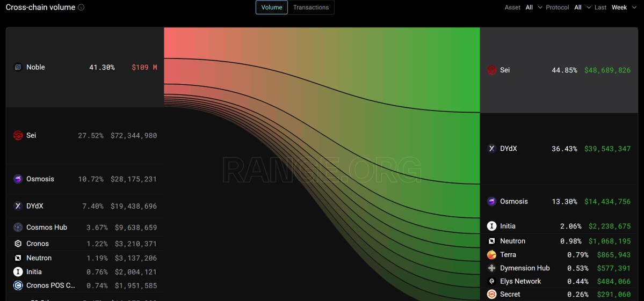Image resolution: width=644 pixels, height=301 pixels.
Task: Click the Dymension Hub label
Action: click(524, 268)
